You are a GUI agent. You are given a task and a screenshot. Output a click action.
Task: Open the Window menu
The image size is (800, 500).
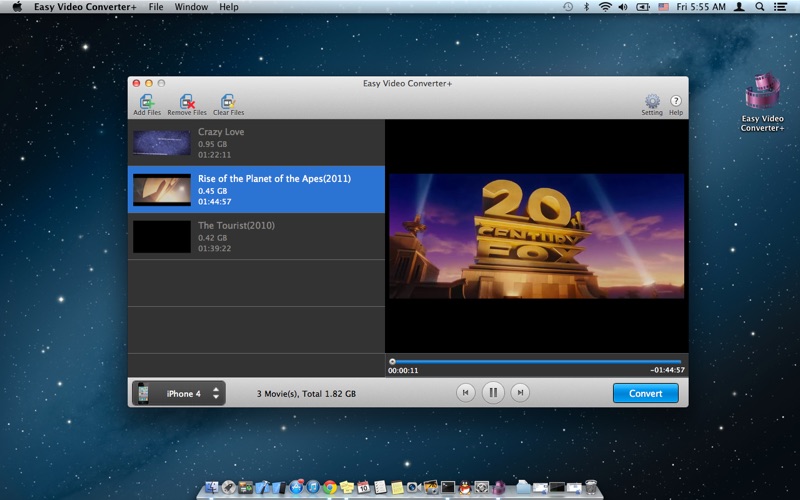(191, 7)
